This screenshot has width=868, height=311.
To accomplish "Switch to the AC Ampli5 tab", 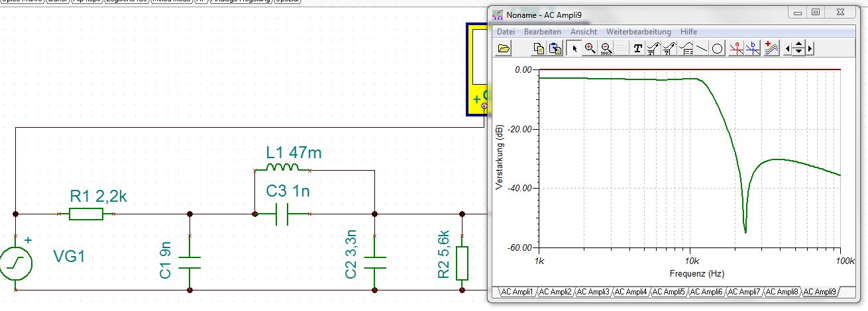I will click(x=668, y=292).
